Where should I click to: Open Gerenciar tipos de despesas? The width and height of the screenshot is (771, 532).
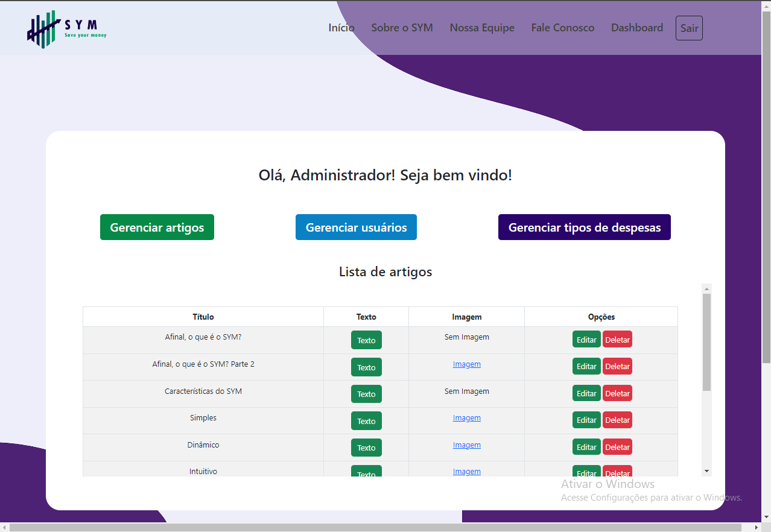click(x=585, y=227)
